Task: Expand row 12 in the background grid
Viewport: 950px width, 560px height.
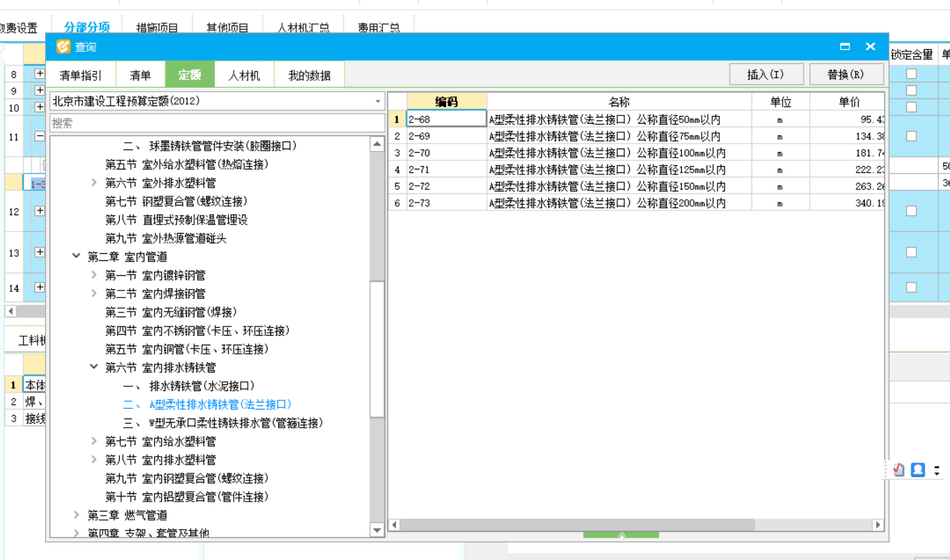Action: point(39,210)
